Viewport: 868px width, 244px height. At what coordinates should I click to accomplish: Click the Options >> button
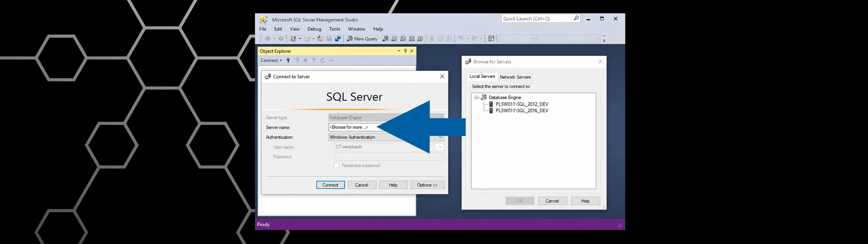tap(428, 185)
